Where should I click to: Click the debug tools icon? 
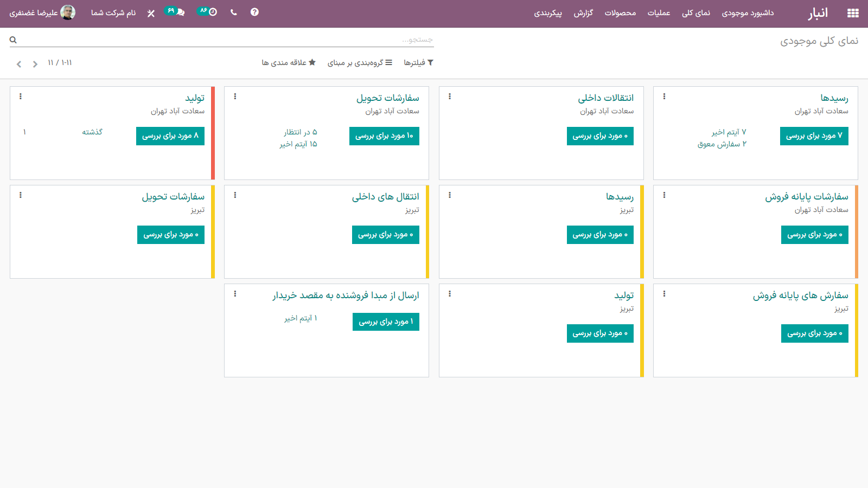pyautogui.click(x=151, y=13)
